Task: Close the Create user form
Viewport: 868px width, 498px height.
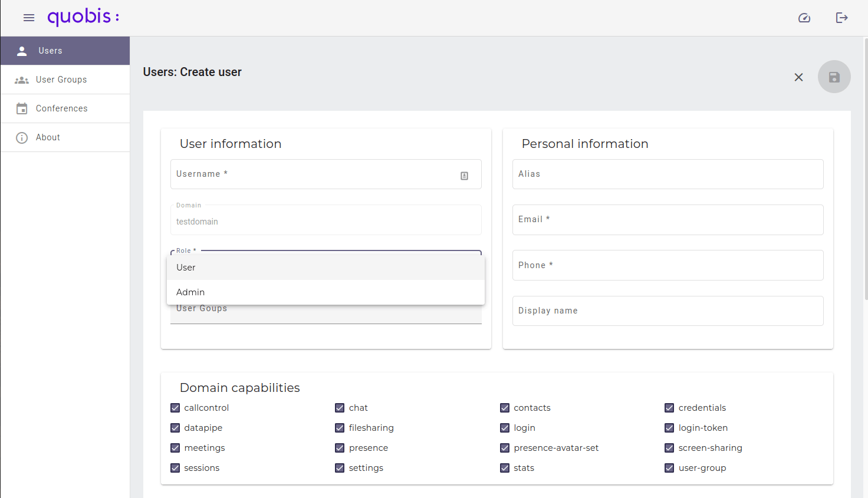Action: point(798,77)
